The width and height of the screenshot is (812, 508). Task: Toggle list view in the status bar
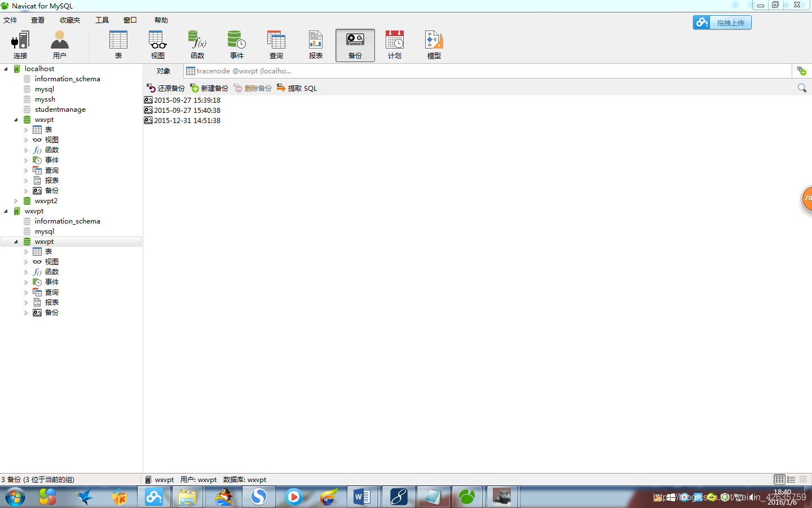pos(791,479)
